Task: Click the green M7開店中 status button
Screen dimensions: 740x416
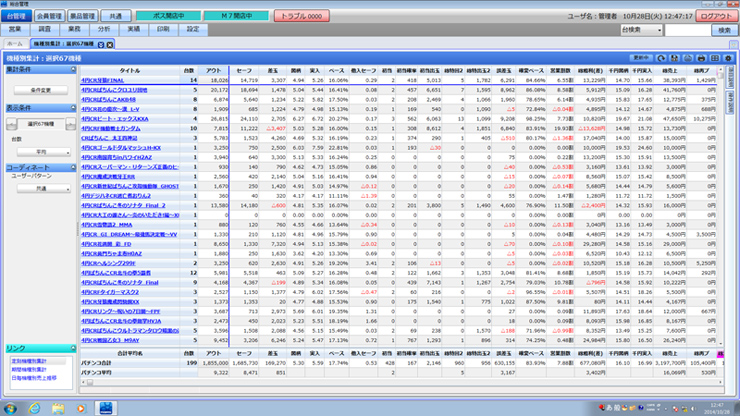Action: coord(236,16)
